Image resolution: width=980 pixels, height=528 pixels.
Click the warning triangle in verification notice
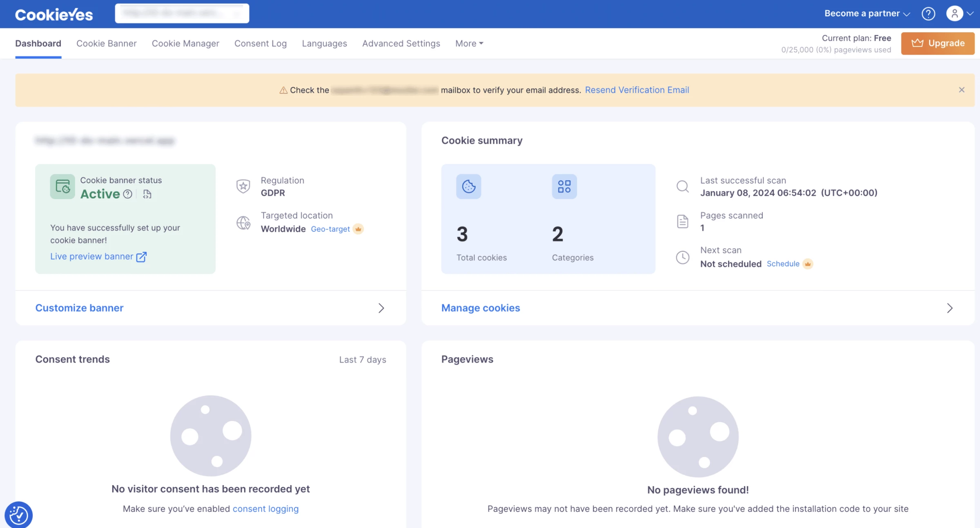pos(283,90)
